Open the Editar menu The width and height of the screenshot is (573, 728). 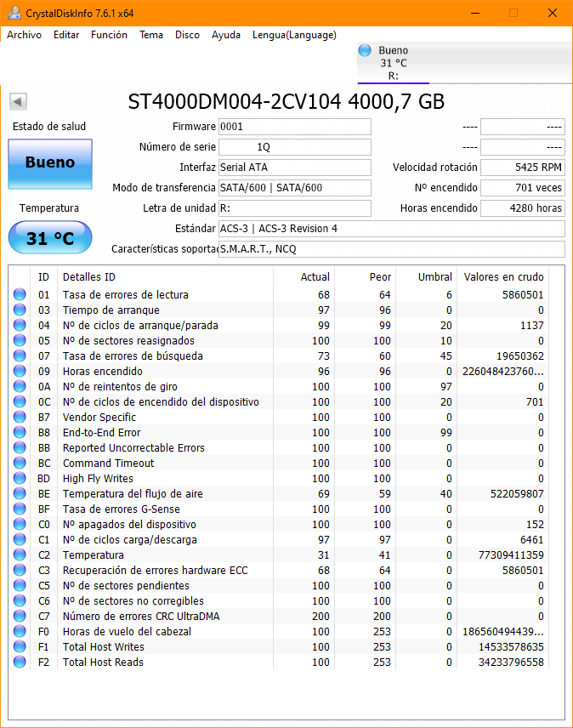[66, 35]
